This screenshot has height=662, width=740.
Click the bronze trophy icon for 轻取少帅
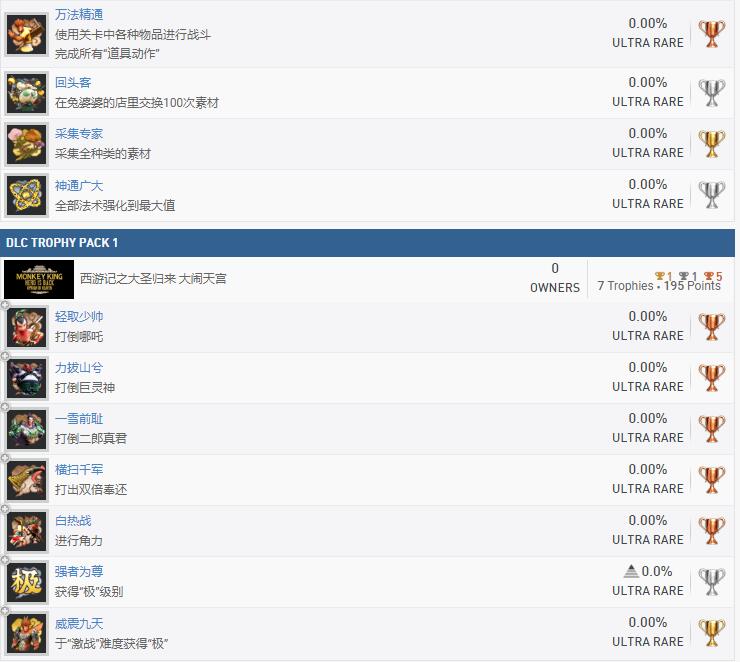(711, 326)
